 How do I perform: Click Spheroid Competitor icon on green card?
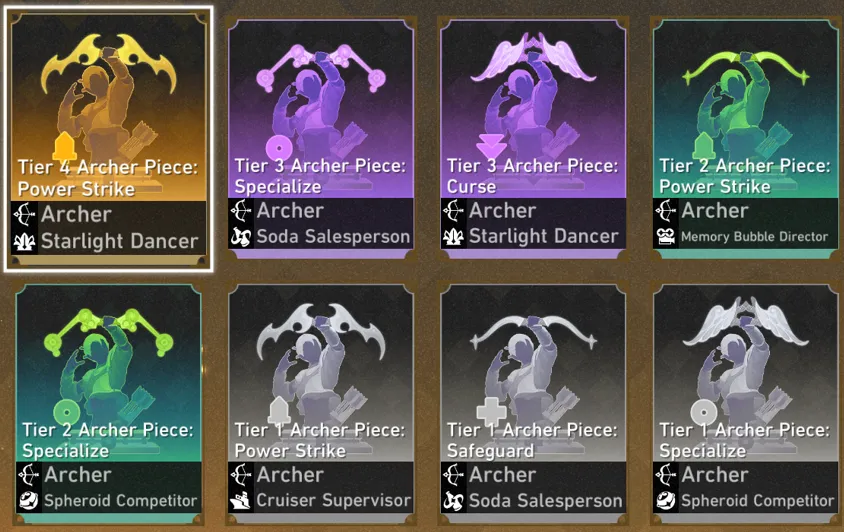click(29, 500)
